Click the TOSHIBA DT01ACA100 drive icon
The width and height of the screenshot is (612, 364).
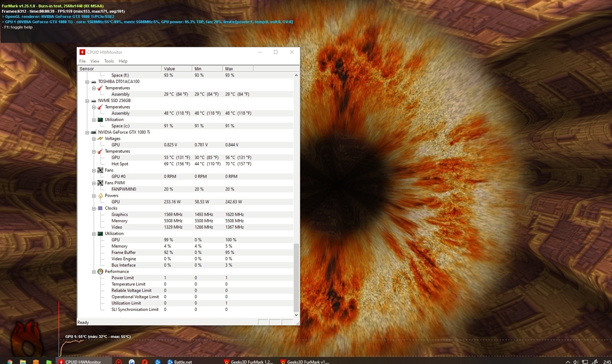click(x=94, y=82)
